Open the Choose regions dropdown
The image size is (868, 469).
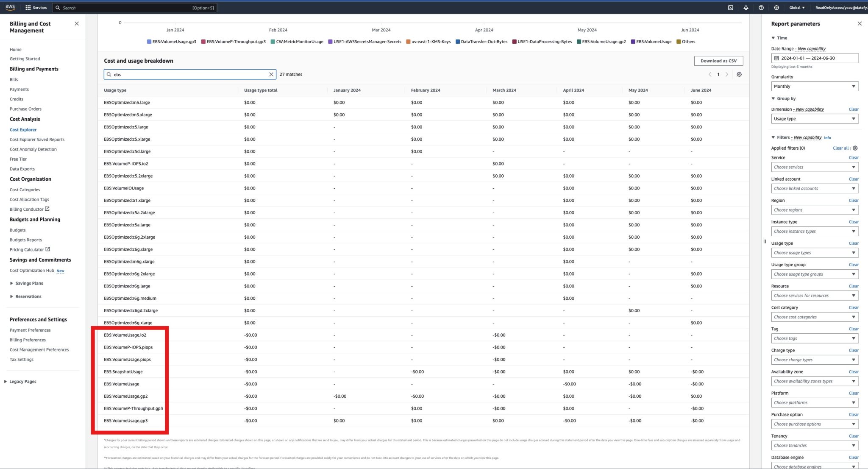pos(814,209)
